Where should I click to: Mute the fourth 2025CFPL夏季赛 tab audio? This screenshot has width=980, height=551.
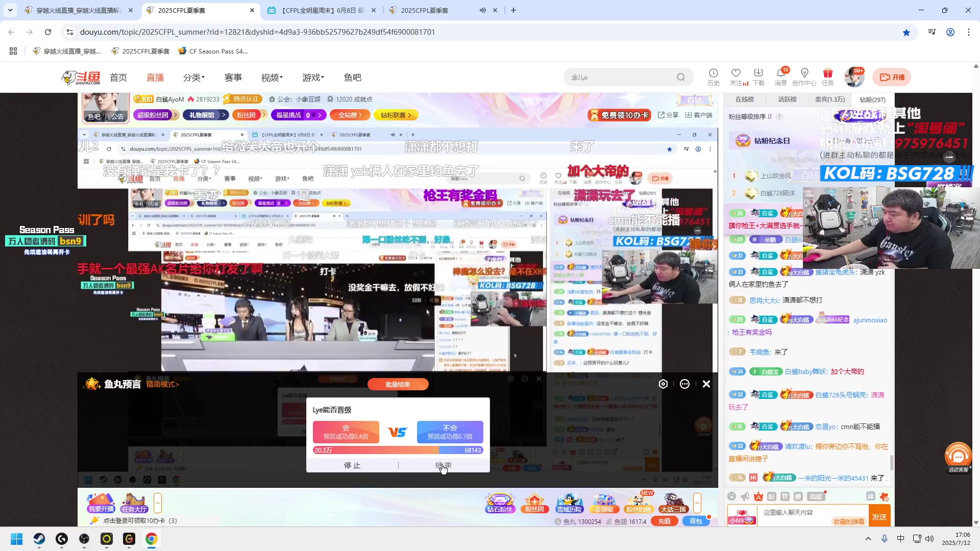(x=482, y=10)
